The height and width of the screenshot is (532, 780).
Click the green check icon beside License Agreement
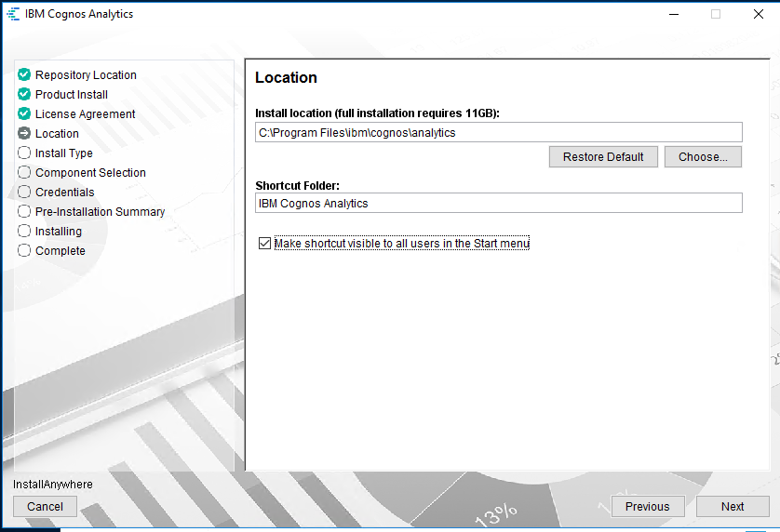(24, 113)
